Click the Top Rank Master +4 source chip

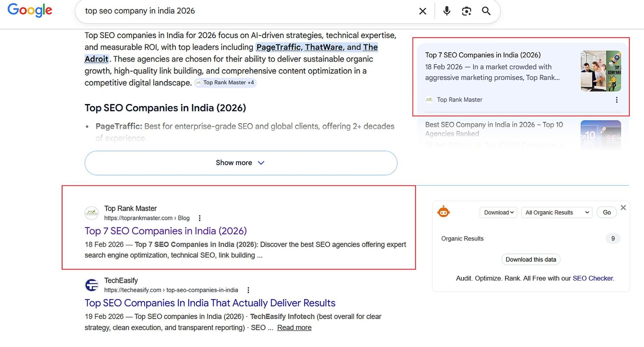tap(226, 82)
